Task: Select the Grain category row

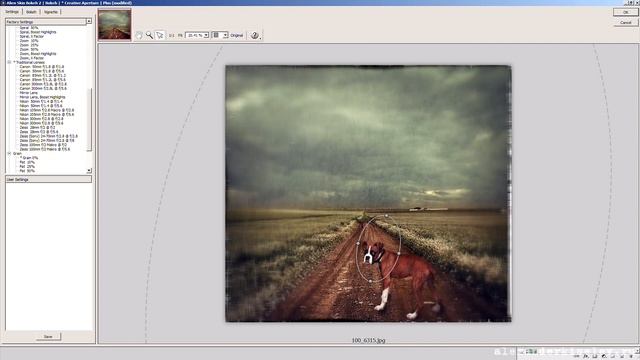Action: 17,153
